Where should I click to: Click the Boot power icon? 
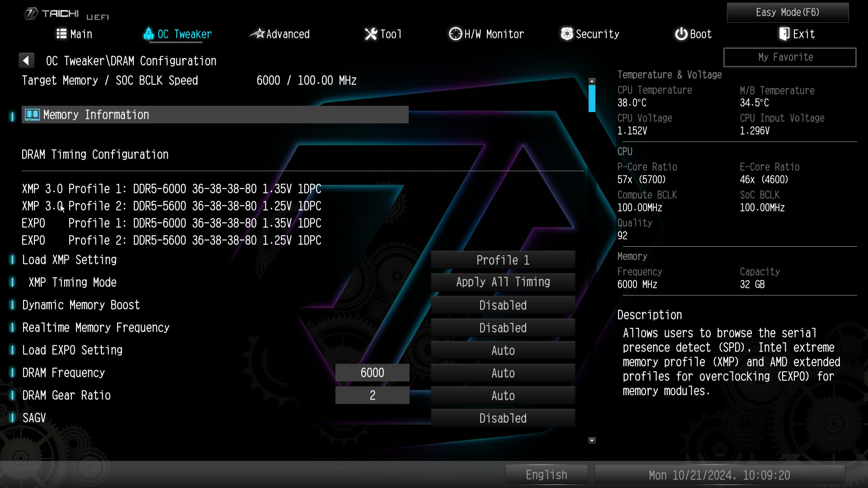click(x=681, y=33)
